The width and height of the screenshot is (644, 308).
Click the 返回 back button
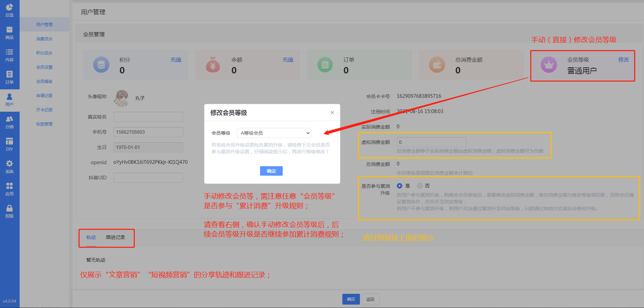coord(370,299)
